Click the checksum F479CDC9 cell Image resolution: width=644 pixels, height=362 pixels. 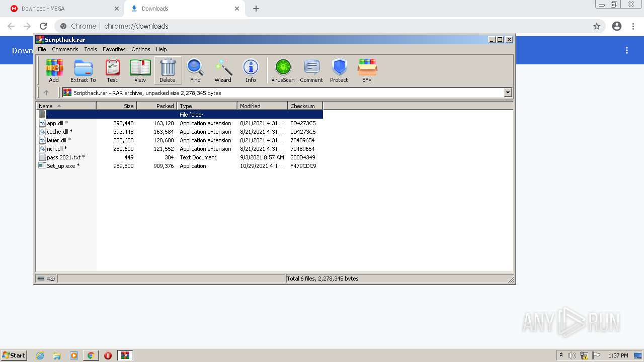[303, 166]
